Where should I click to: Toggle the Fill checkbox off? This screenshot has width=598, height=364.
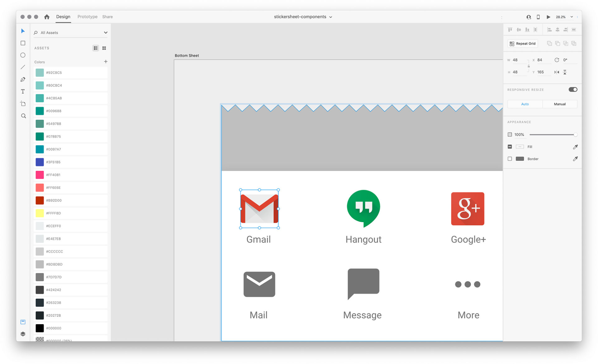pyautogui.click(x=510, y=147)
